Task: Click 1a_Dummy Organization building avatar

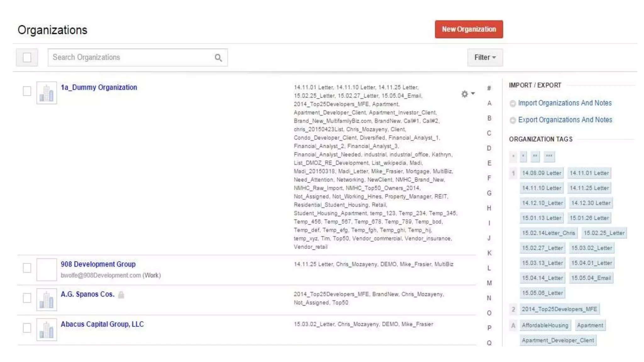Action: [x=47, y=93]
